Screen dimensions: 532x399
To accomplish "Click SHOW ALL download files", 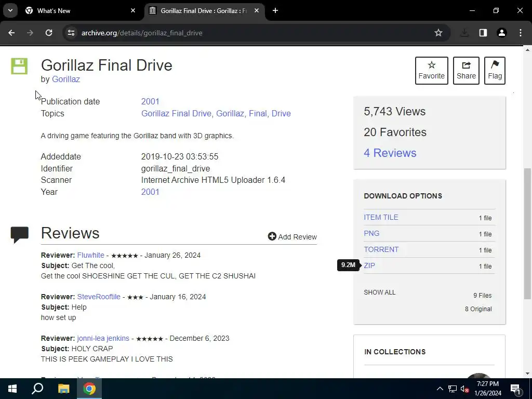I will (380, 292).
